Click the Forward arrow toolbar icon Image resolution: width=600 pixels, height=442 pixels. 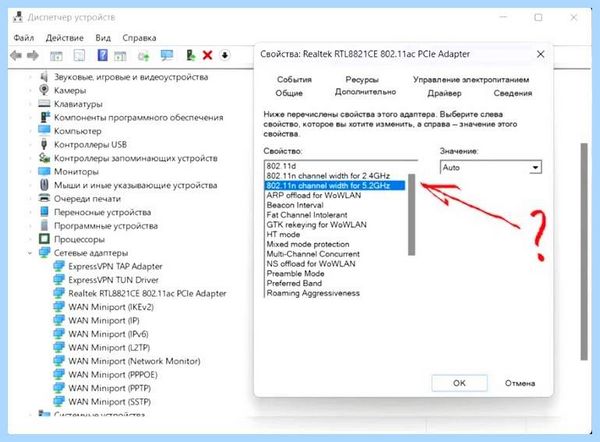[33, 56]
